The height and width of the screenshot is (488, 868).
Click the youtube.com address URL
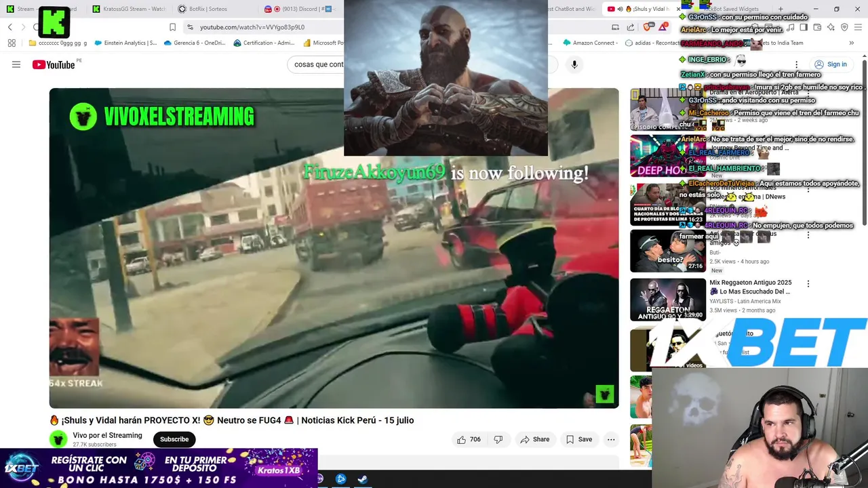252,27
